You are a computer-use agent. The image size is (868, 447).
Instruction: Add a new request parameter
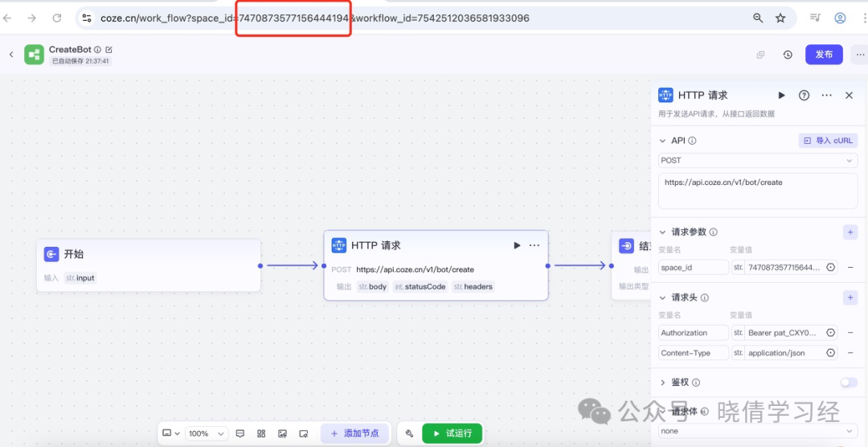850,232
